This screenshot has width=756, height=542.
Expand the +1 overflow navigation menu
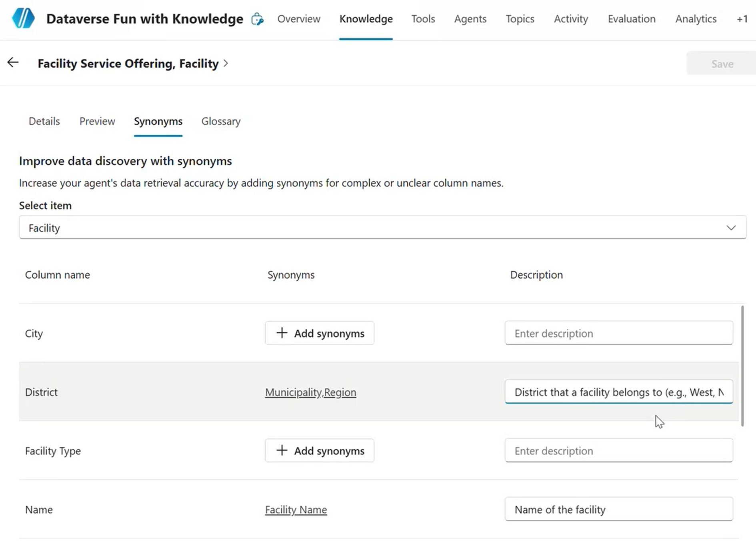[742, 19]
